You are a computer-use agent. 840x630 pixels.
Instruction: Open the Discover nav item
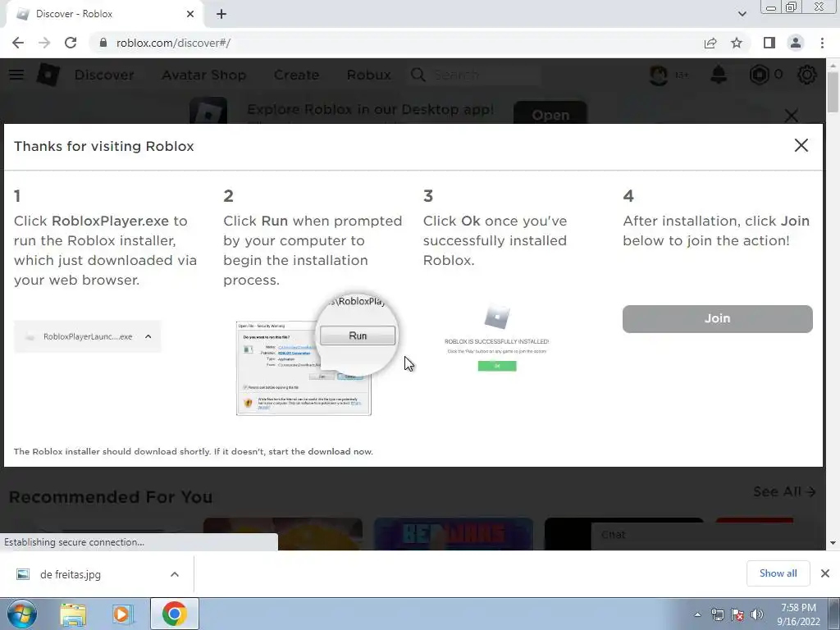pyautogui.click(x=104, y=75)
